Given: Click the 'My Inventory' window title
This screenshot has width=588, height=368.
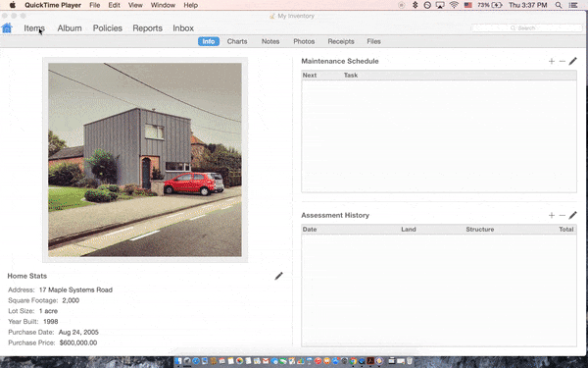Looking at the screenshot, I should [296, 16].
